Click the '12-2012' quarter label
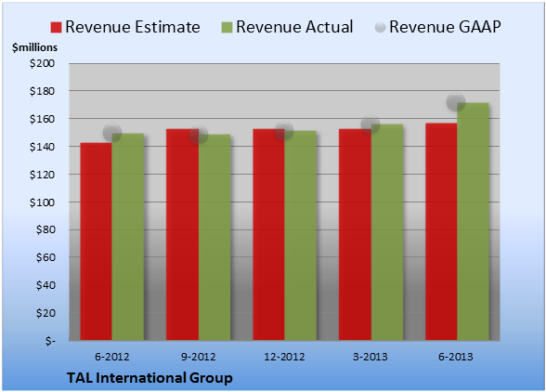The image size is (546, 392). [284, 357]
